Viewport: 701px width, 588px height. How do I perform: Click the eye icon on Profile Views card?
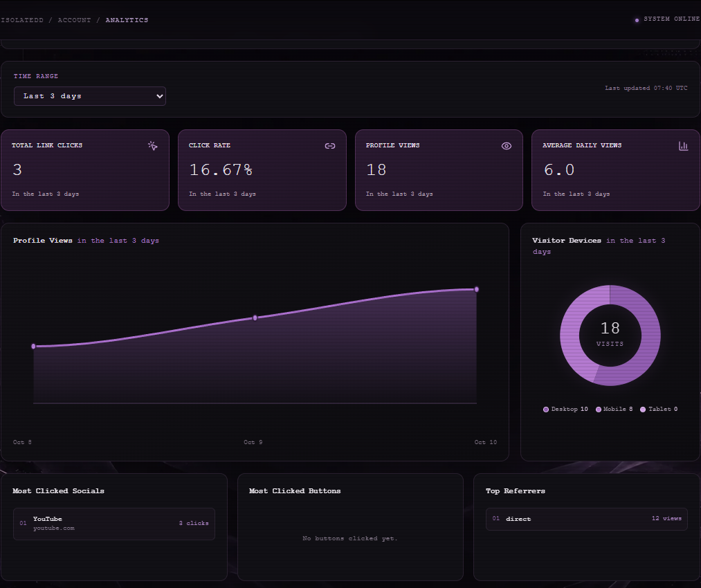click(507, 146)
